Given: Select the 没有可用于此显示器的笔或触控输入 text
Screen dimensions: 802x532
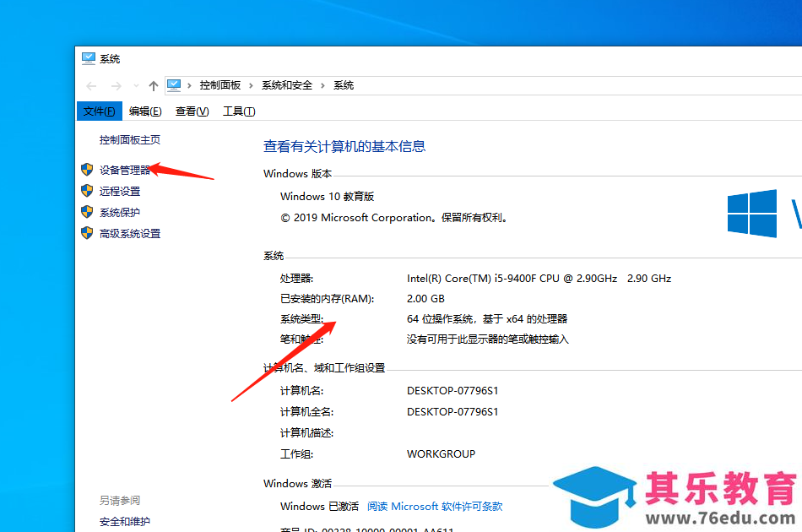Looking at the screenshot, I should pos(487,339).
